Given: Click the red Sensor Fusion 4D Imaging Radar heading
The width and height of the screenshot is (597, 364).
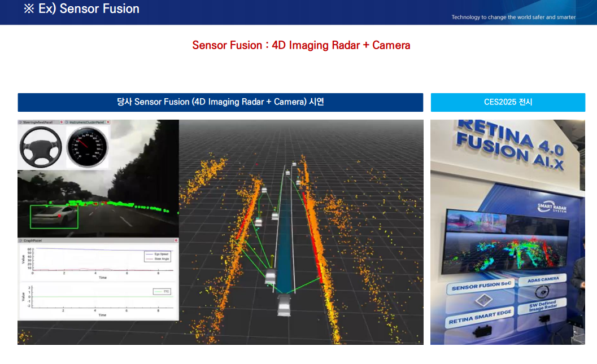Looking at the screenshot, I should [301, 45].
